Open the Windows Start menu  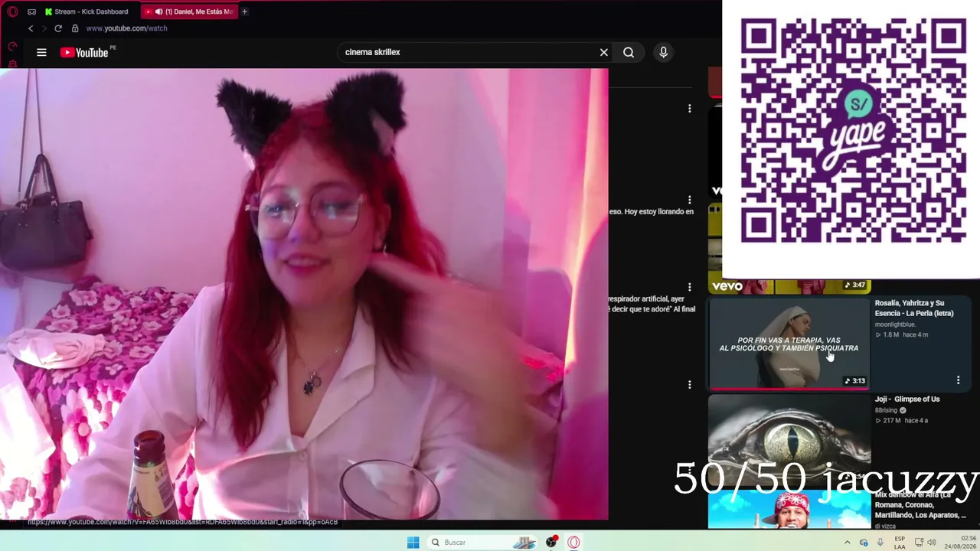(413, 543)
